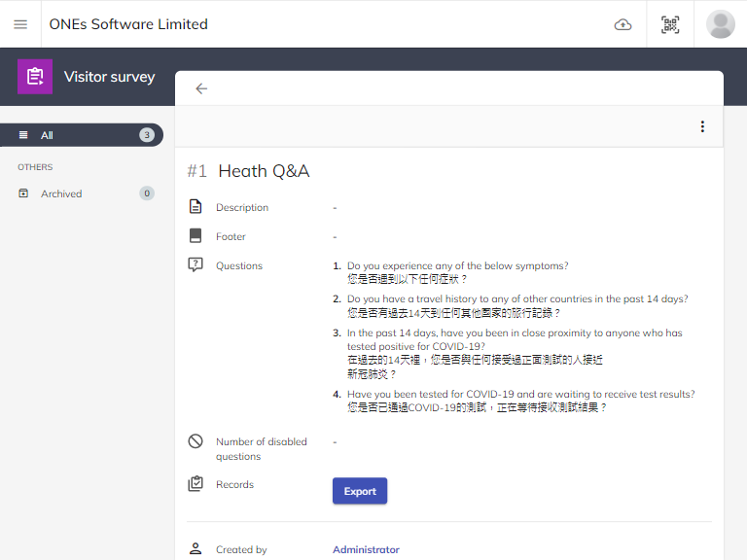This screenshot has height=560, width=747.
Task: Click the cloud upload icon
Action: click(x=622, y=24)
